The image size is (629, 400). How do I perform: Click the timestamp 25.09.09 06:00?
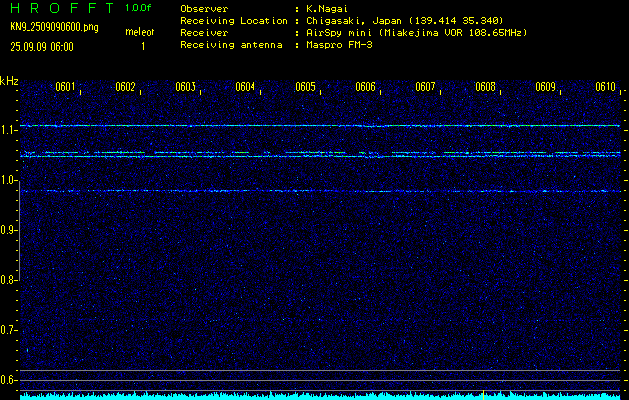pyautogui.click(x=42, y=47)
